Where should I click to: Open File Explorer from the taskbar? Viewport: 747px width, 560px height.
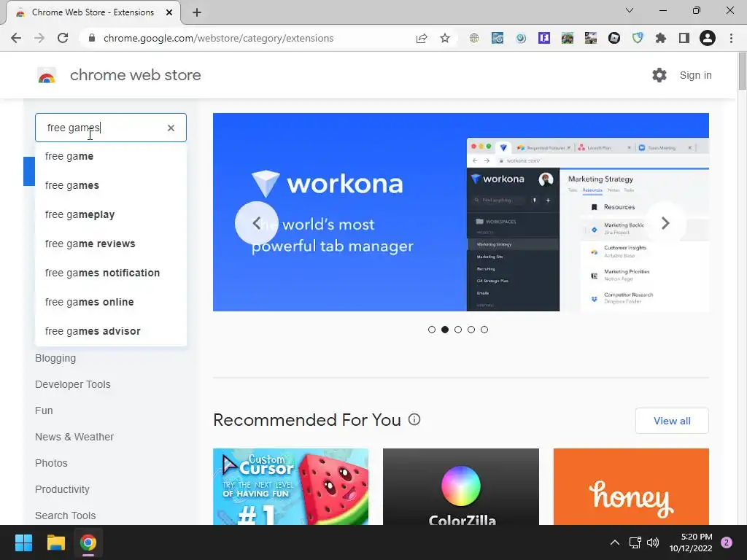coord(55,542)
